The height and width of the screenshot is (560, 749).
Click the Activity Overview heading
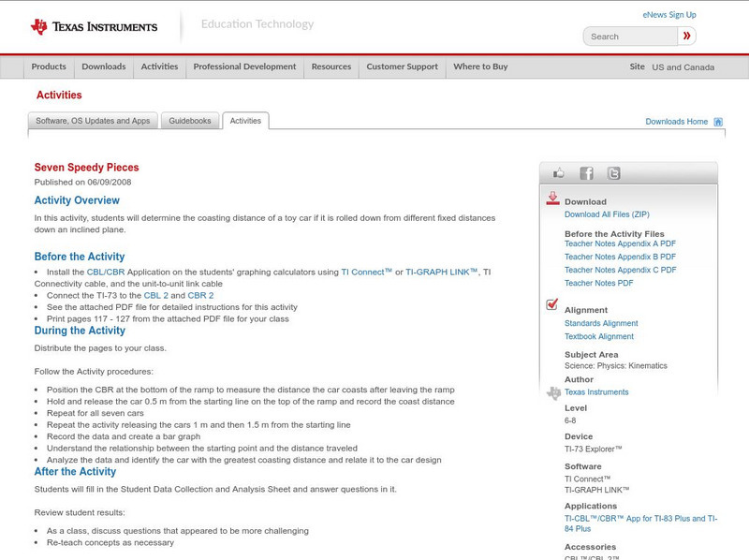(77, 200)
